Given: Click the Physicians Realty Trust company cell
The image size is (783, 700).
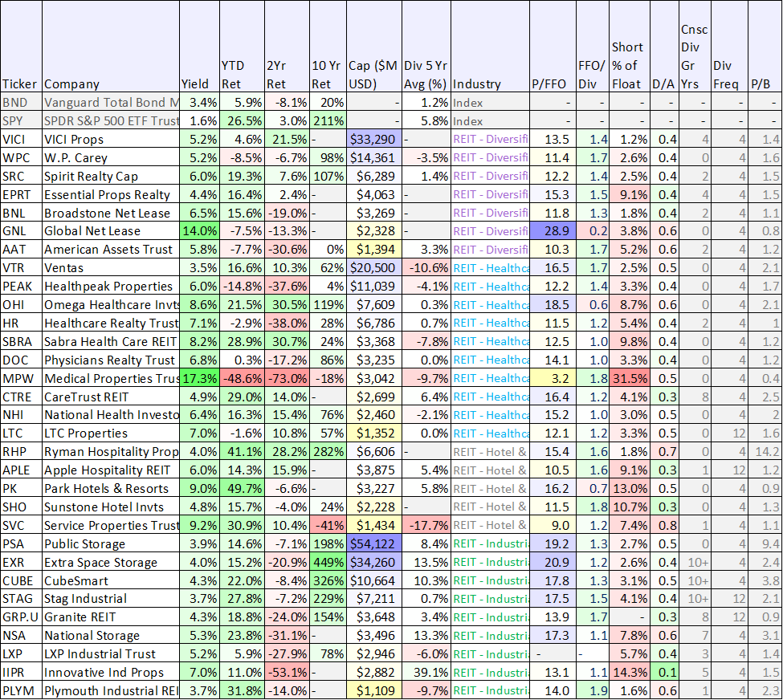Looking at the screenshot, I should 111,360.
